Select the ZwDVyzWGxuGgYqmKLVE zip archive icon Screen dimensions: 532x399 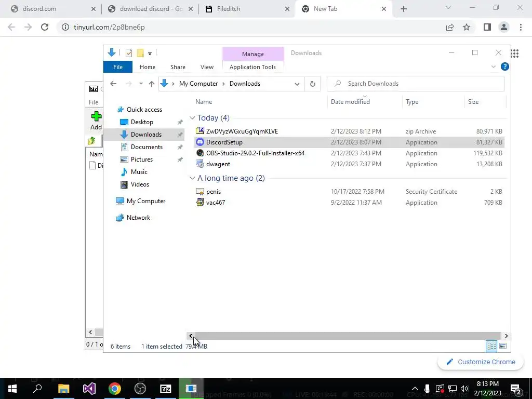pyautogui.click(x=200, y=131)
